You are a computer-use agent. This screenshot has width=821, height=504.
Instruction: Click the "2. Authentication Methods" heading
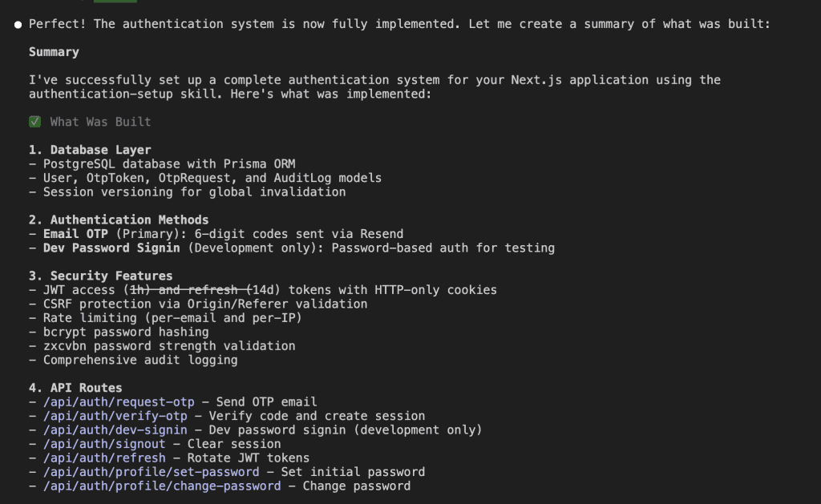[x=119, y=220]
